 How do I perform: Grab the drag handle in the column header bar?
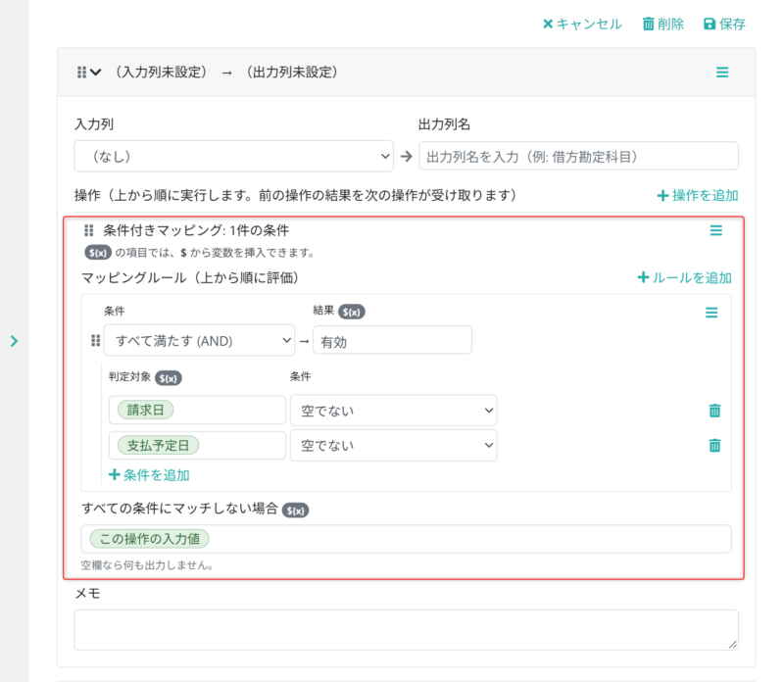(x=81, y=73)
